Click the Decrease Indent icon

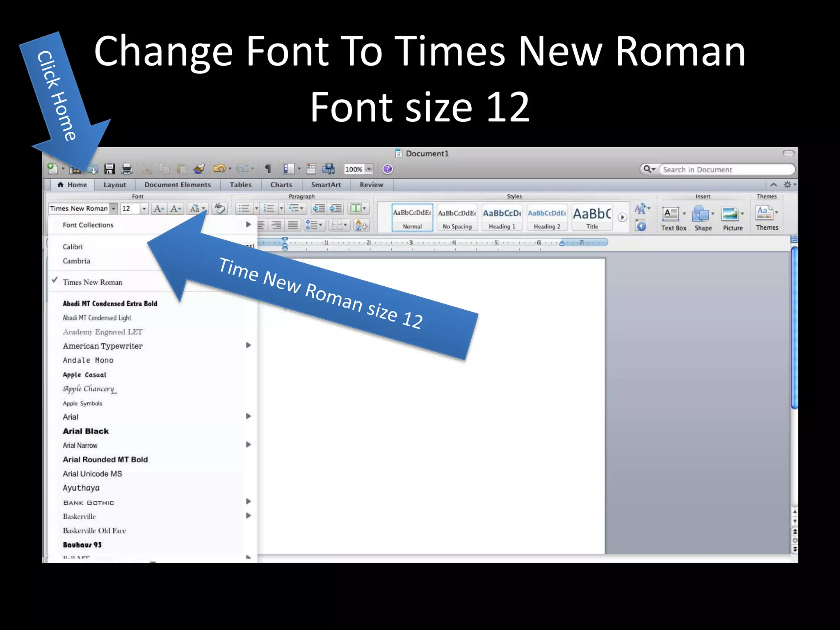tap(319, 208)
